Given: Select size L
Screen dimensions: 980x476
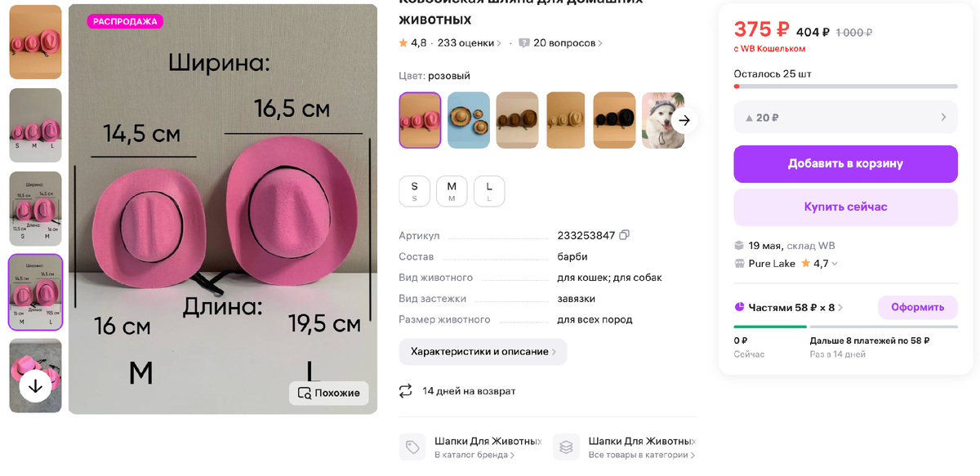Looking at the screenshot, I should point(489,191).
